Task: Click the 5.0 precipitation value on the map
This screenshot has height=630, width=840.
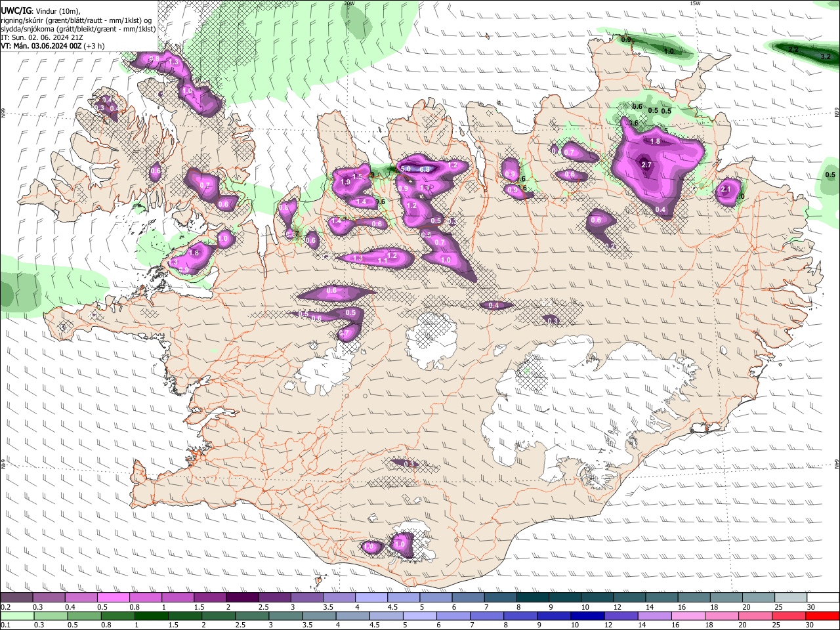Action: coord(406,169)
